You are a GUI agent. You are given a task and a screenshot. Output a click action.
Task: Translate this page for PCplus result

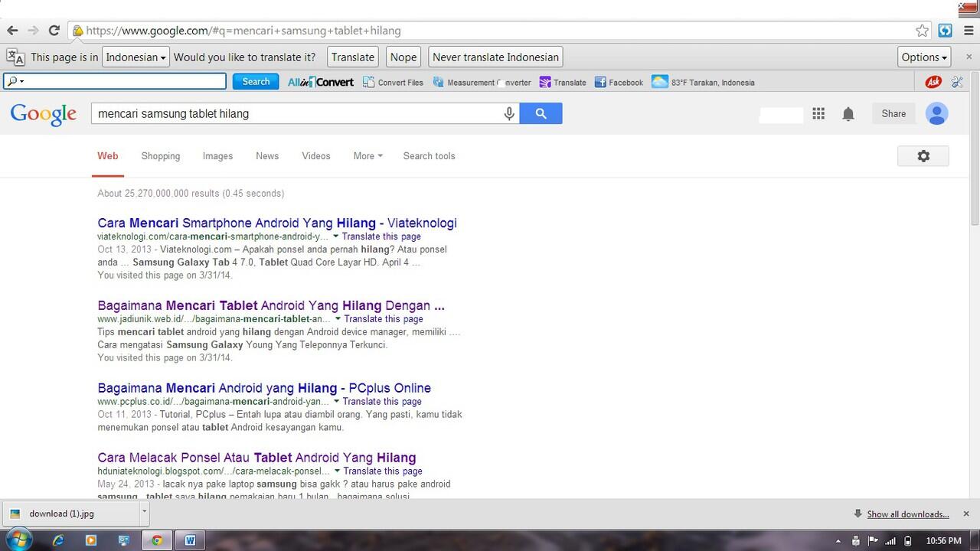(x=382, y=401)
